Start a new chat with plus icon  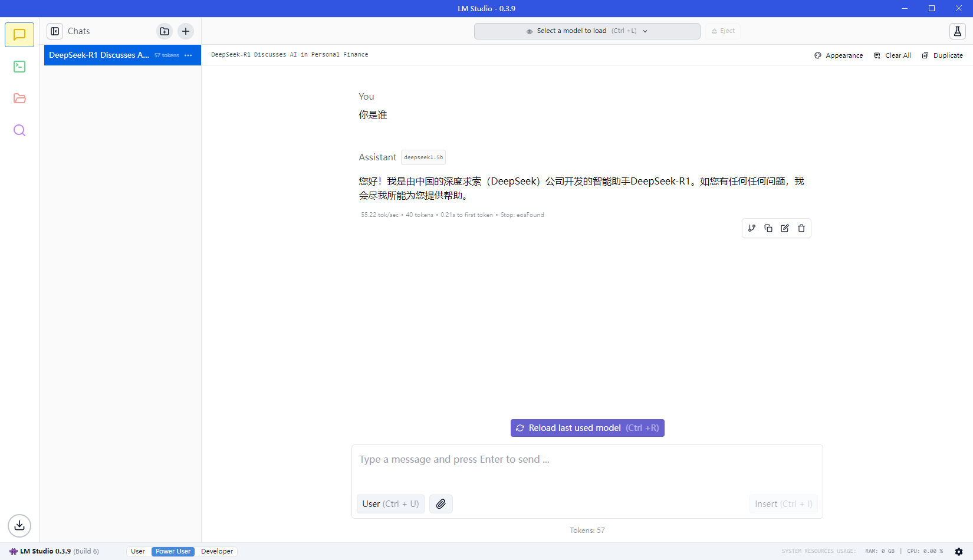coord(186,31)
